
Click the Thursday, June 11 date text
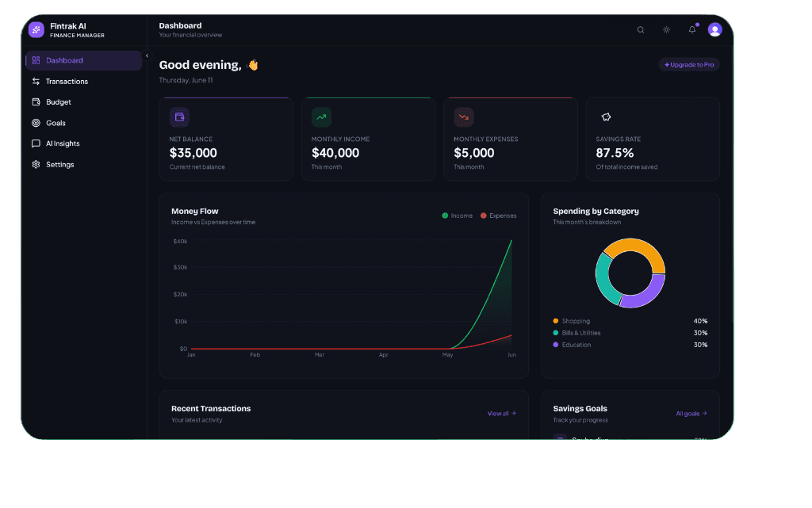186,80
